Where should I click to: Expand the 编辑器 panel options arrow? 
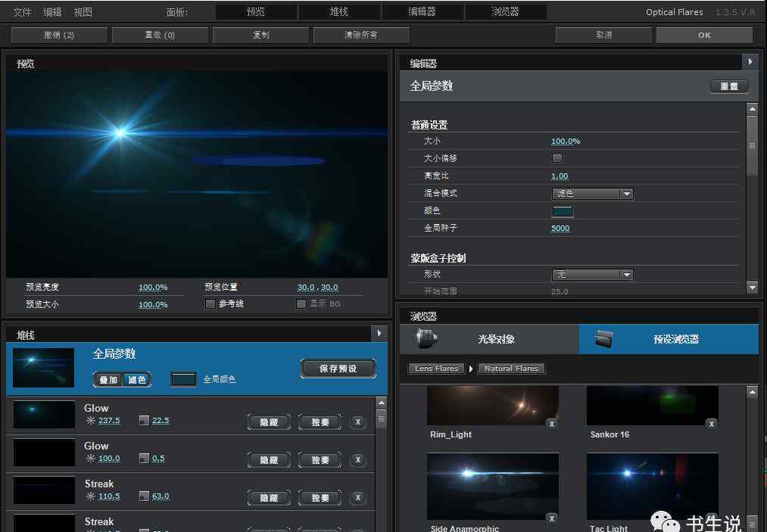point(750,62)
